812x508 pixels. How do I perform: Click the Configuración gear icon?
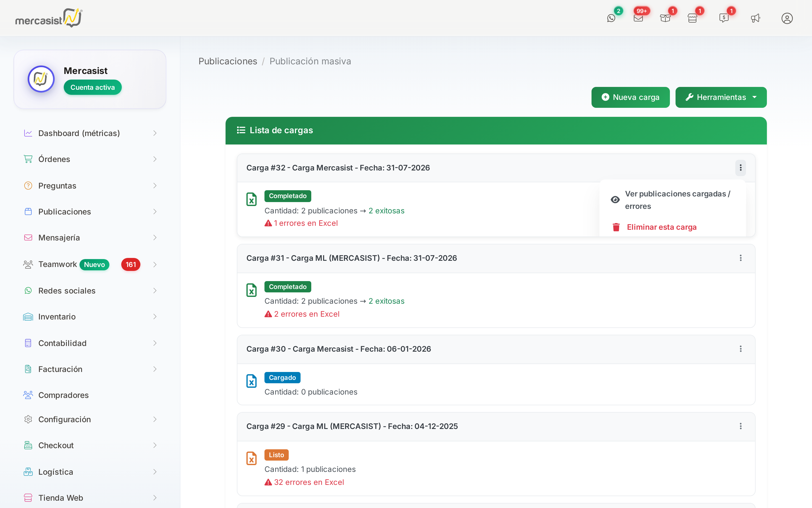[28, 419]
